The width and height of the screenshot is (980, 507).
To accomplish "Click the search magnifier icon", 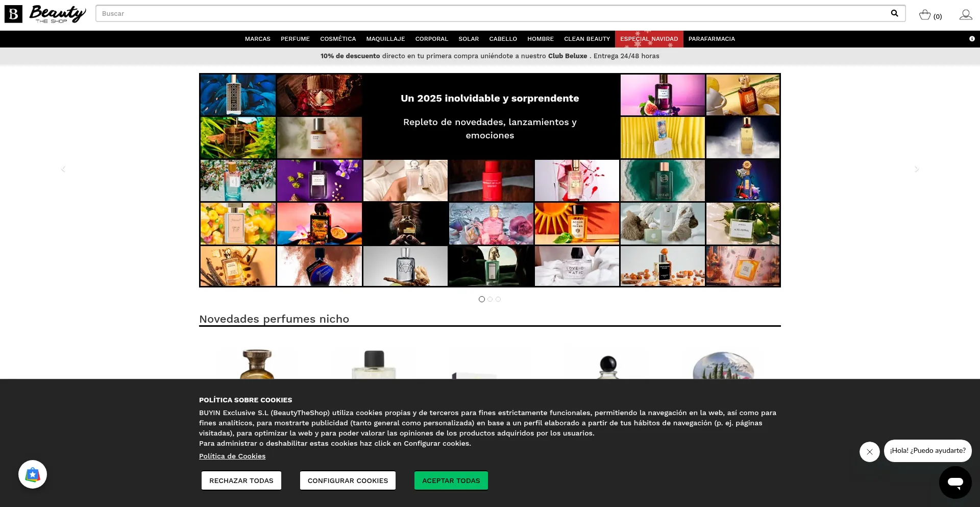I will click(894, 13).
